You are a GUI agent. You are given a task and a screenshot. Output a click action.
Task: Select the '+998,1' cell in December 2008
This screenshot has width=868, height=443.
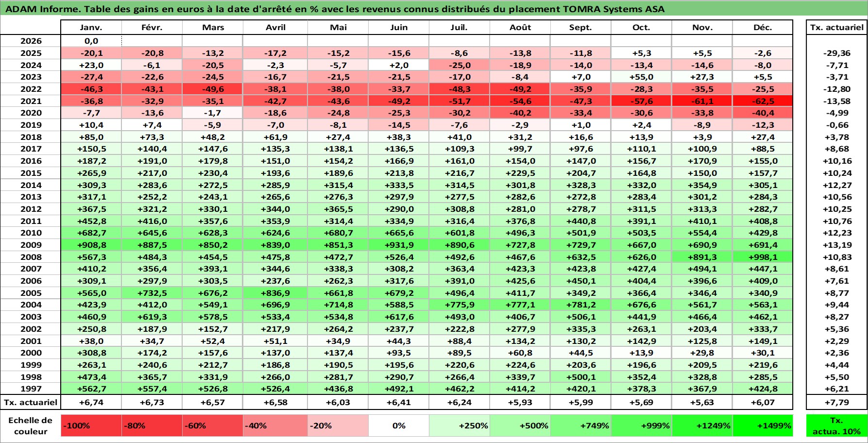click(x=763, y=257)
